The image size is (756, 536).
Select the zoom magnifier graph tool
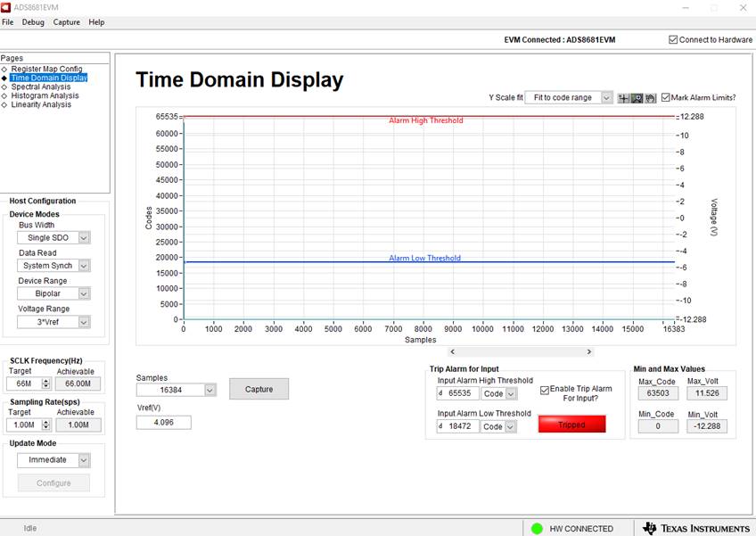637,98
